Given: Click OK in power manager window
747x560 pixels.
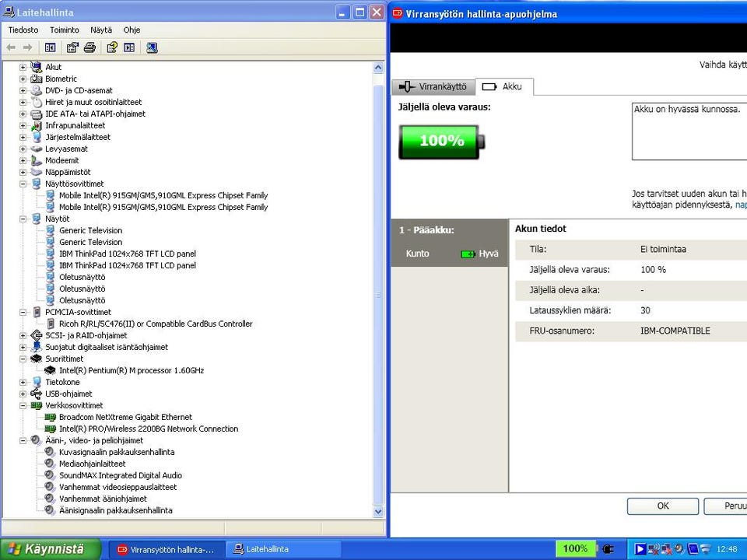Looking at the screenshot, I should [x=663, y=506].
